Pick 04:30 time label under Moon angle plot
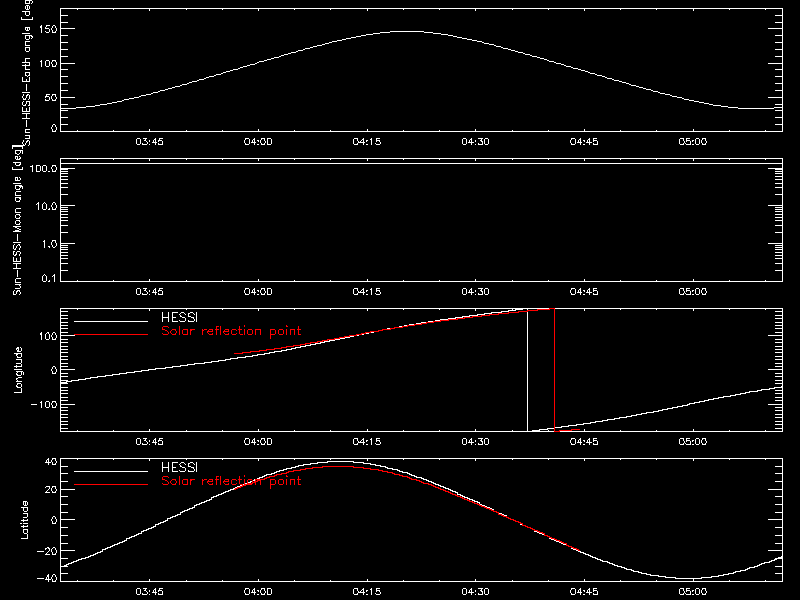This screenshot has height=600, width=800. click(x=476, y=291)
